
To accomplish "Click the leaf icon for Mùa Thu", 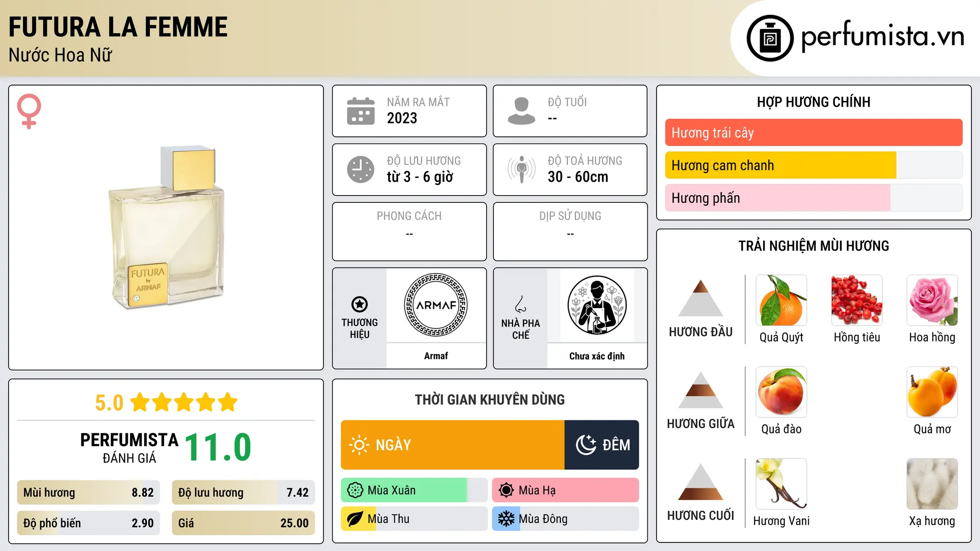I will (x=355, y=519).
